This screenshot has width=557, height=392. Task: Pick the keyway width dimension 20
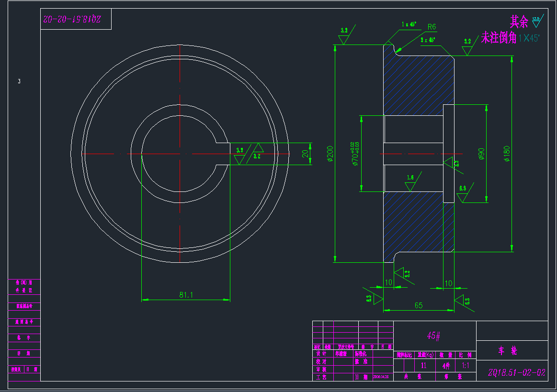tap(305, 154)
